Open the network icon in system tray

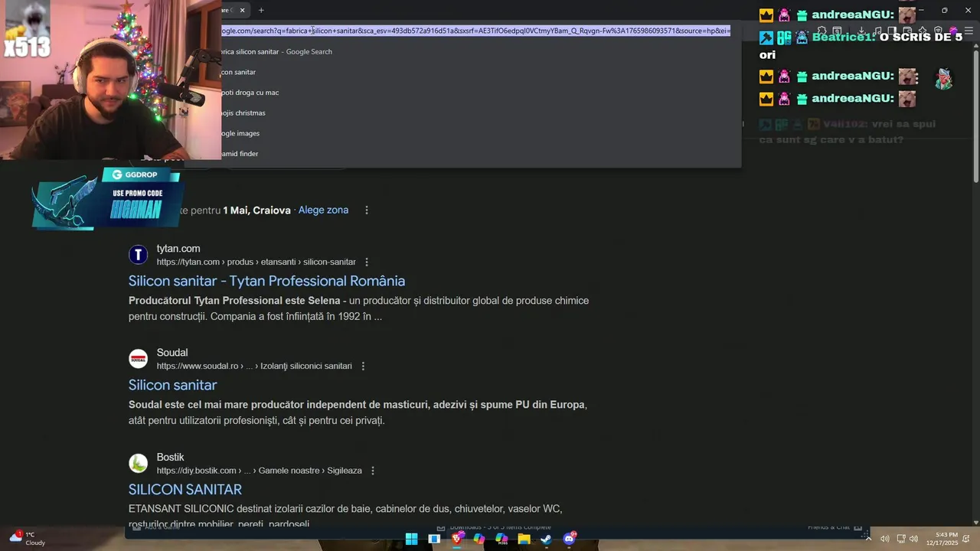[x=901, y=539]
